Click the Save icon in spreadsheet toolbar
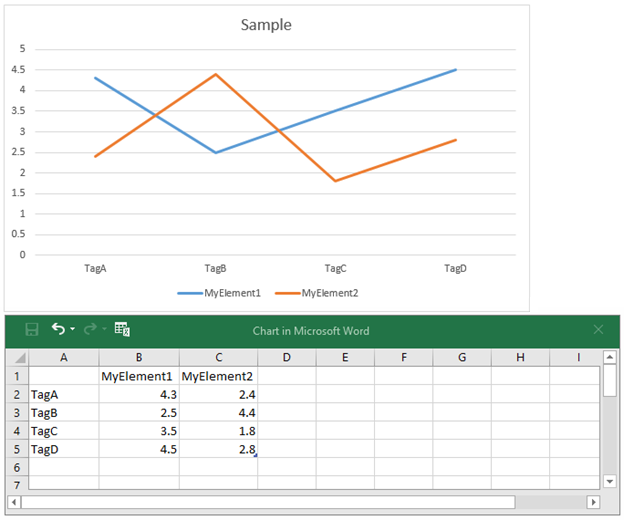 tap(32, 330)
